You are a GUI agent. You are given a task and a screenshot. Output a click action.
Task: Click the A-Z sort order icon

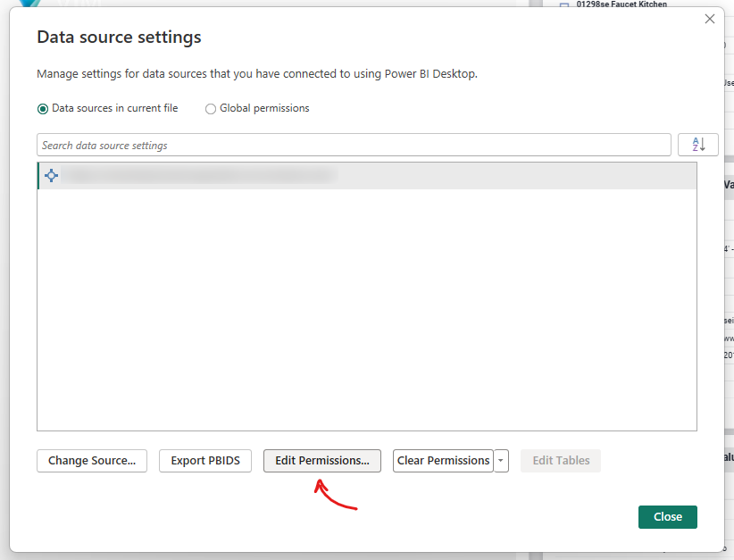[698, 145]
